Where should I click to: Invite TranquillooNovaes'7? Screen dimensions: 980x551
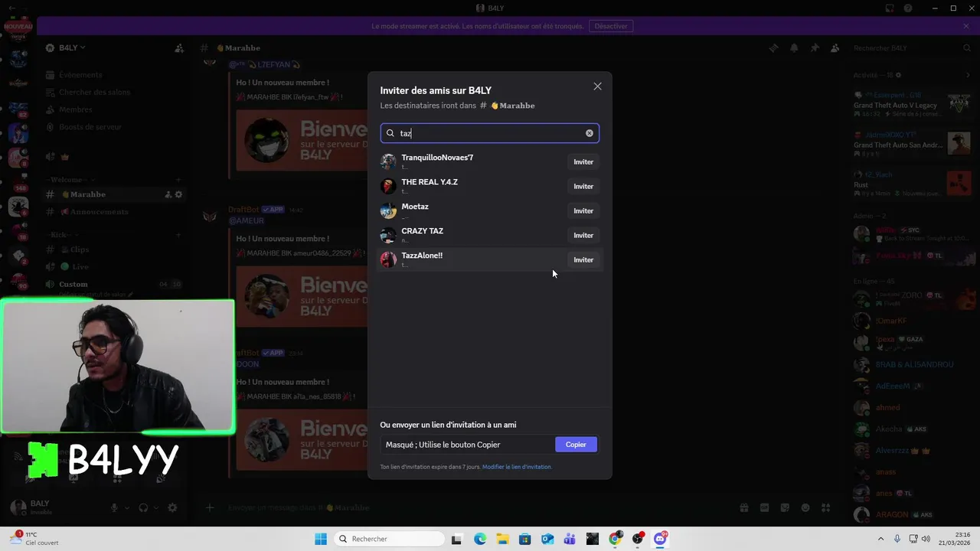[583, 161]
